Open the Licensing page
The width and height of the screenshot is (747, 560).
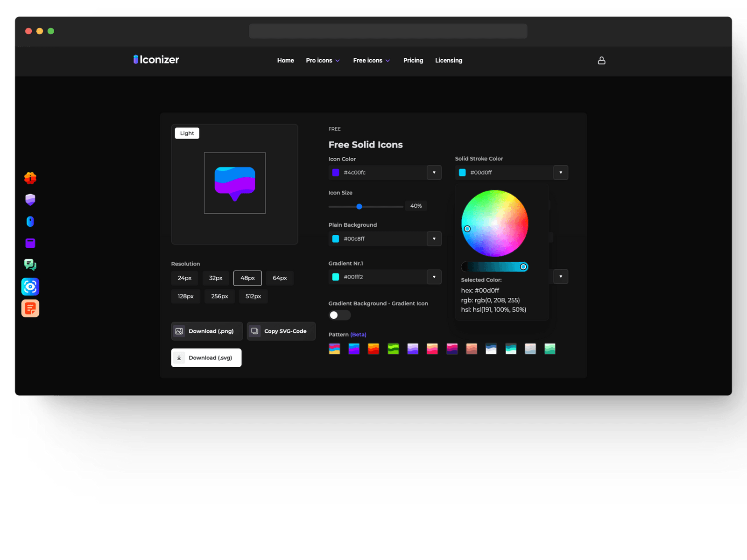(x=448, y=60)
